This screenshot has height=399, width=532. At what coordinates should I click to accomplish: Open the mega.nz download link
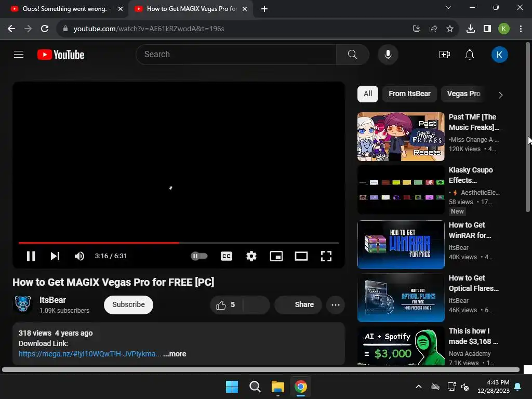tap(89, 354)
